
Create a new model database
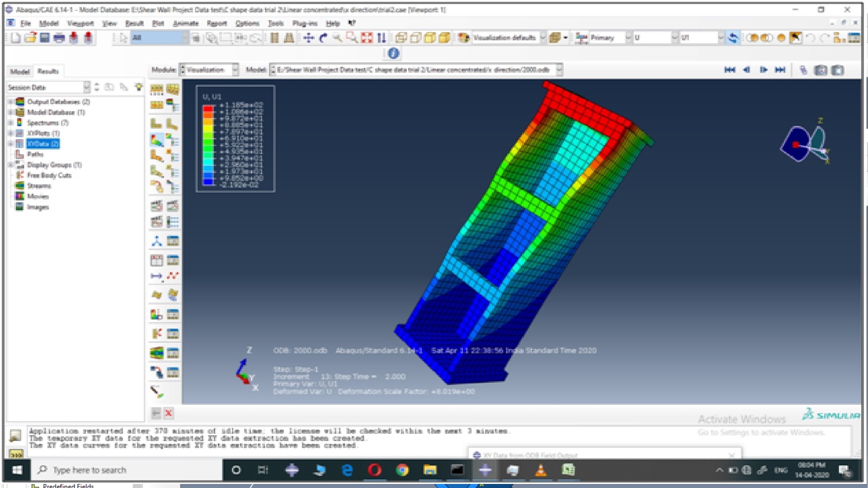[x=16, y=38]
